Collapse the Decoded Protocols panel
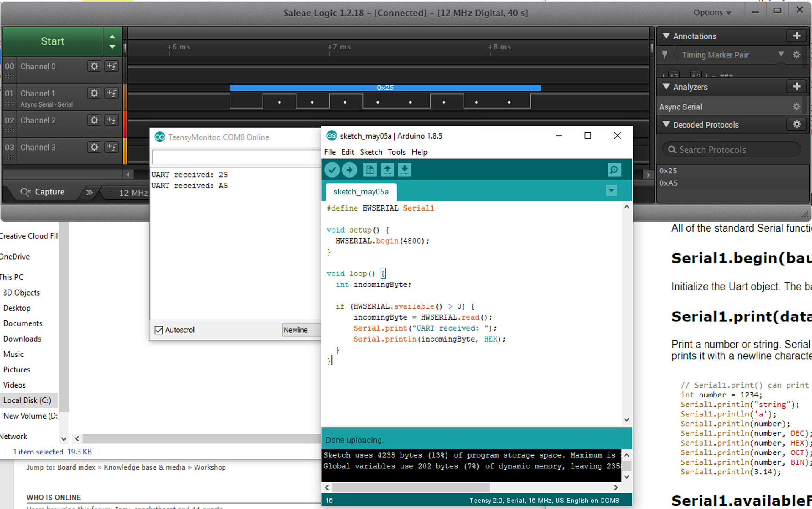The image size is (812, 509). [x=666, y=125]
